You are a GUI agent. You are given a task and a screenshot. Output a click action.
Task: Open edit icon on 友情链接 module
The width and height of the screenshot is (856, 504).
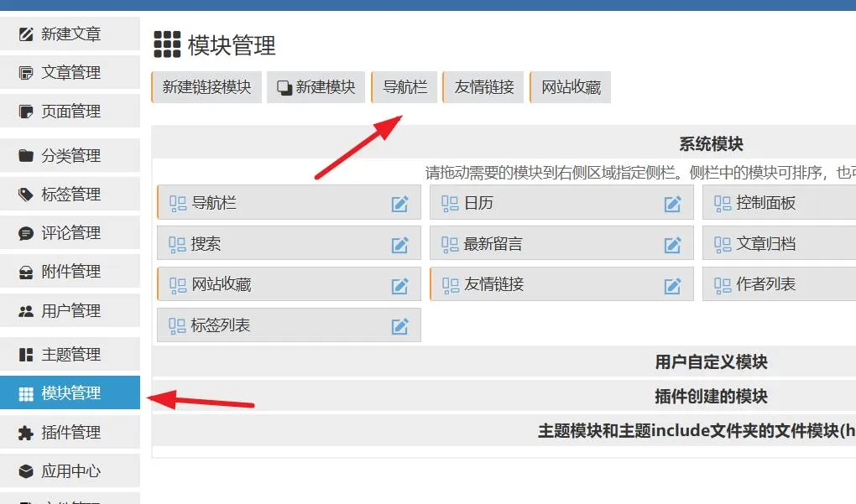point(672,285)
